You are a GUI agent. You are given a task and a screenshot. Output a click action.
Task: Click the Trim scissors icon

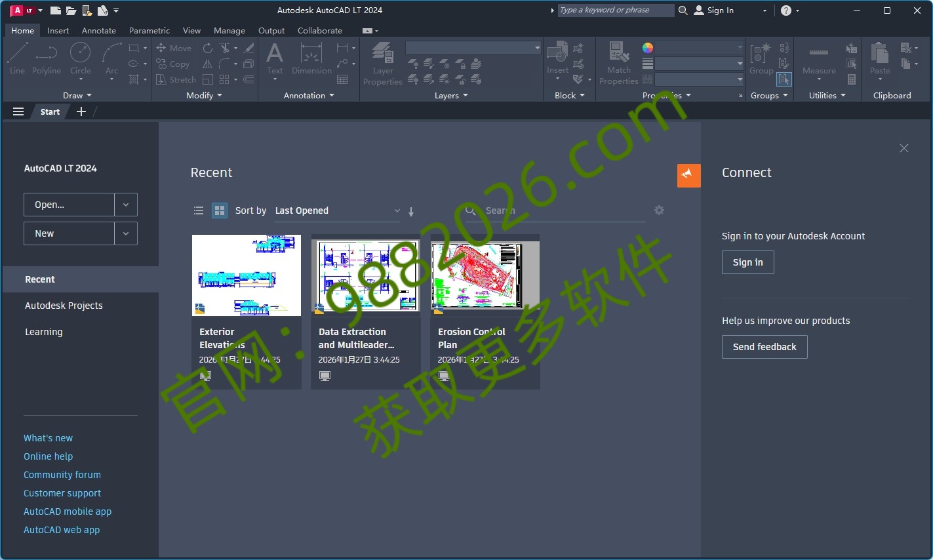point(225,48)
